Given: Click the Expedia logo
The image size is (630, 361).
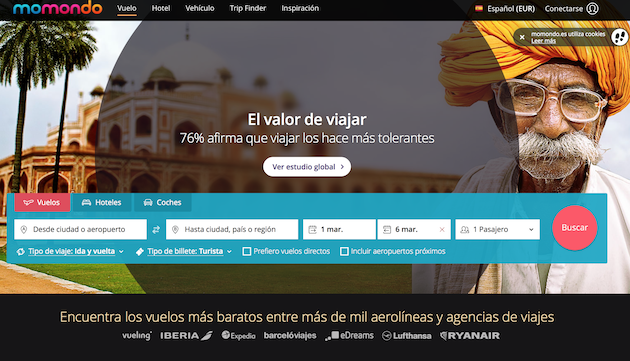Looking at the screenshot, I should pyautogui.click(x=238, y=336).
